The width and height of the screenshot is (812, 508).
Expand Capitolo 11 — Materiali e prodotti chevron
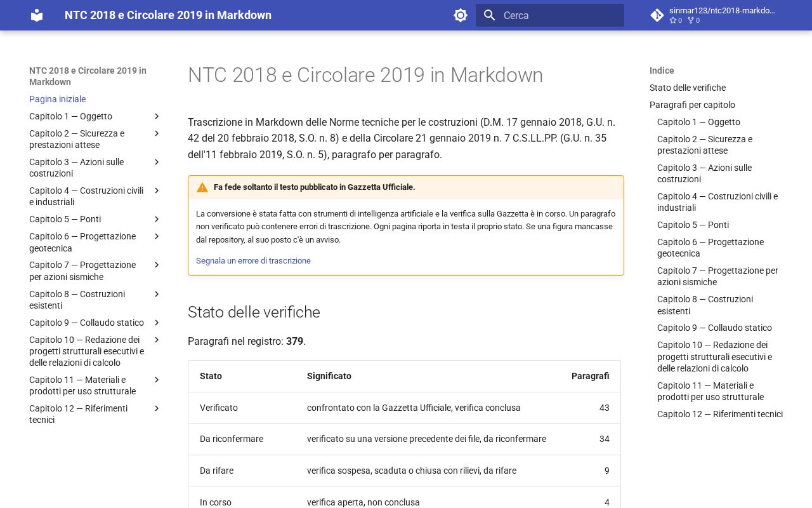tap(157, 380)
